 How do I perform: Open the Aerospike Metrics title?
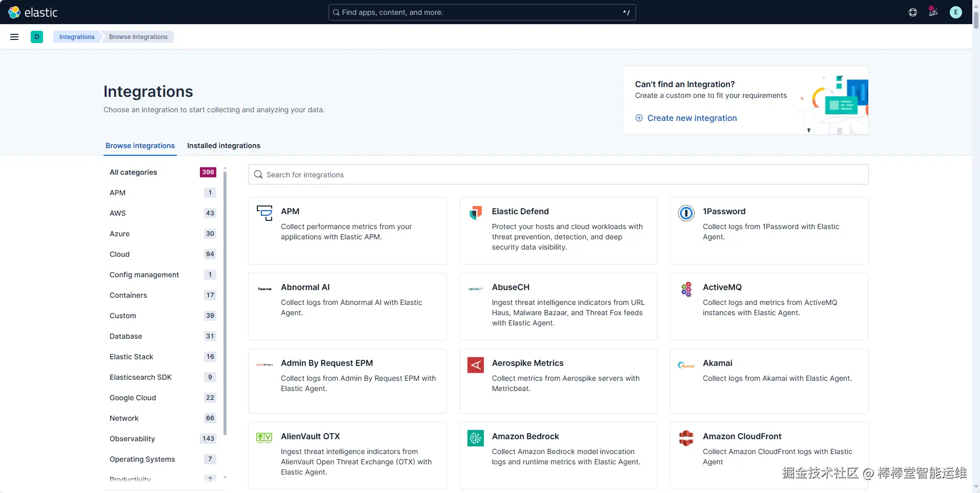[527, 363]
